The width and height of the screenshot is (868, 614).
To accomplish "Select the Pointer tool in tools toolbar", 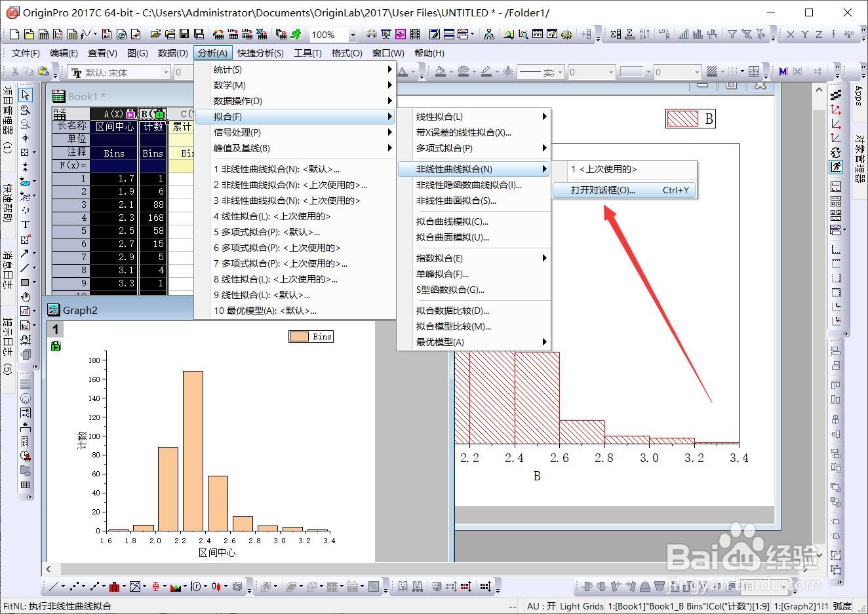I will (x=26, y=95).
